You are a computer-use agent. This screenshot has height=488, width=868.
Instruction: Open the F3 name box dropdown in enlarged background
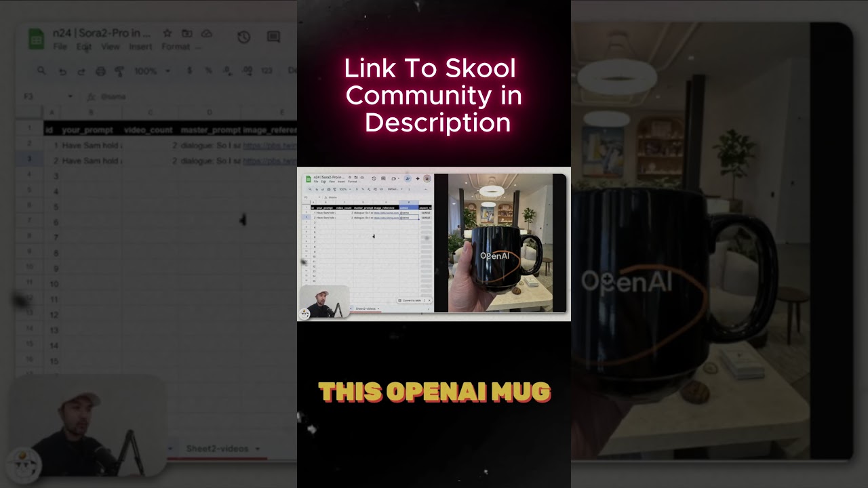(70, 96)
